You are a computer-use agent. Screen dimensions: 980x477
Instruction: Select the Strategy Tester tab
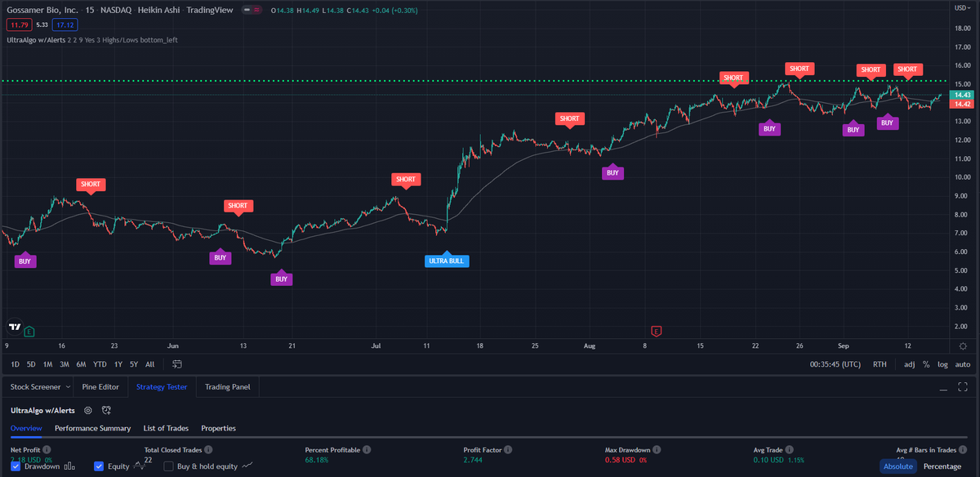tap(162, 386)
